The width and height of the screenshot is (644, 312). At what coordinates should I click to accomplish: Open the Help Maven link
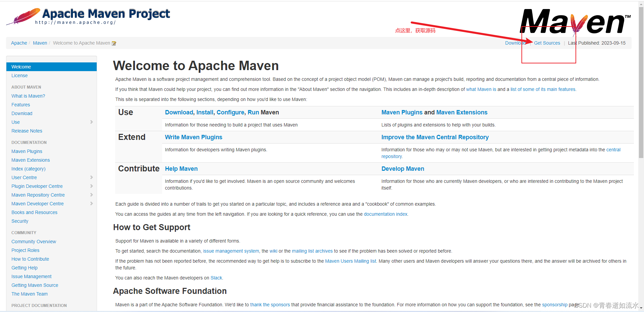pos(181,169)
